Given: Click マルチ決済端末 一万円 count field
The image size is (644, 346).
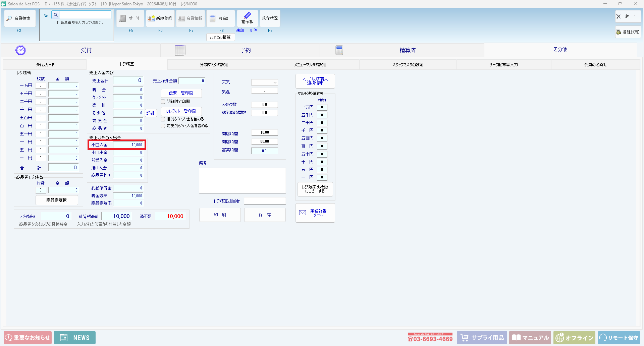Looking at the screenshot, I should tap(322, 107).
